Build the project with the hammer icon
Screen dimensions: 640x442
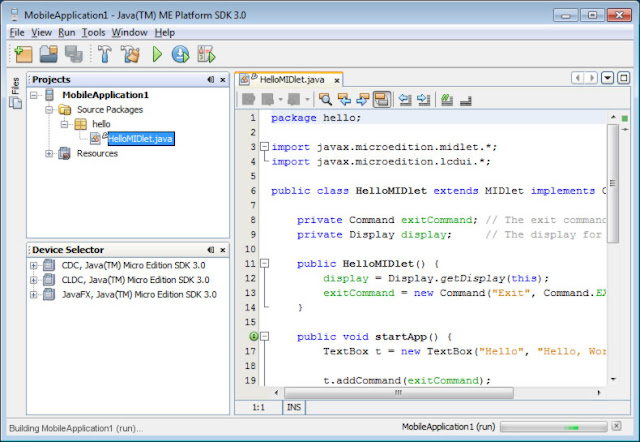[105, 54]
